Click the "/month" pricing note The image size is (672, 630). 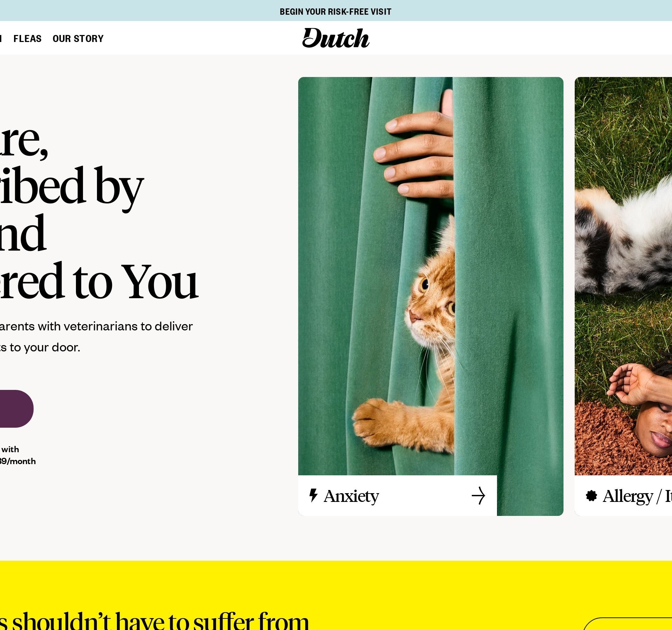[x=18, y=461]
